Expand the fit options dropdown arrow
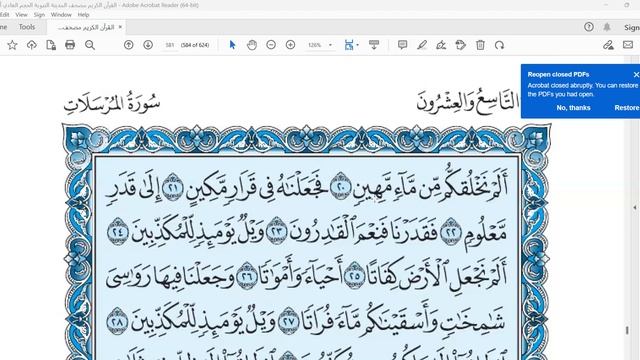The height and width of the screenshot is (360, 640). [x=358, y=45]
